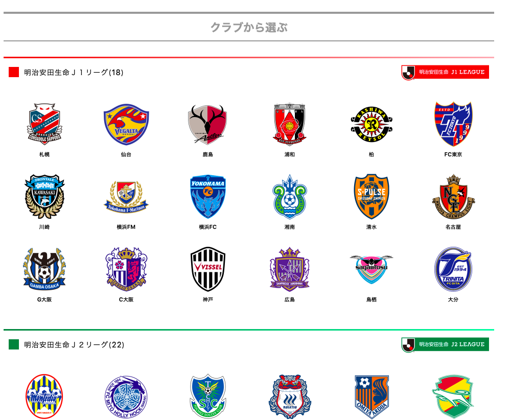Open the 大分 club name link
The height and width of the screenshot is (420, 510).
453,299
